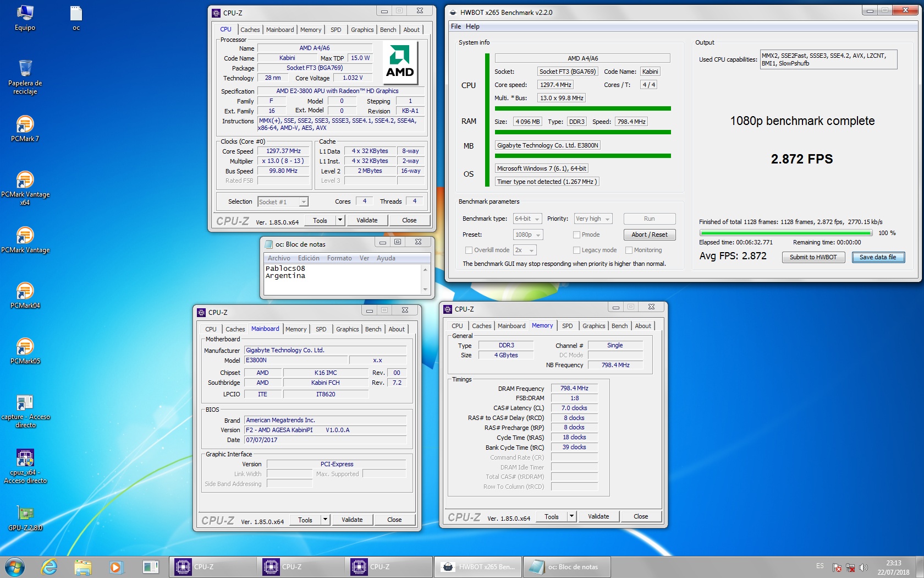Open the Priority Very high dropdown

593,219
